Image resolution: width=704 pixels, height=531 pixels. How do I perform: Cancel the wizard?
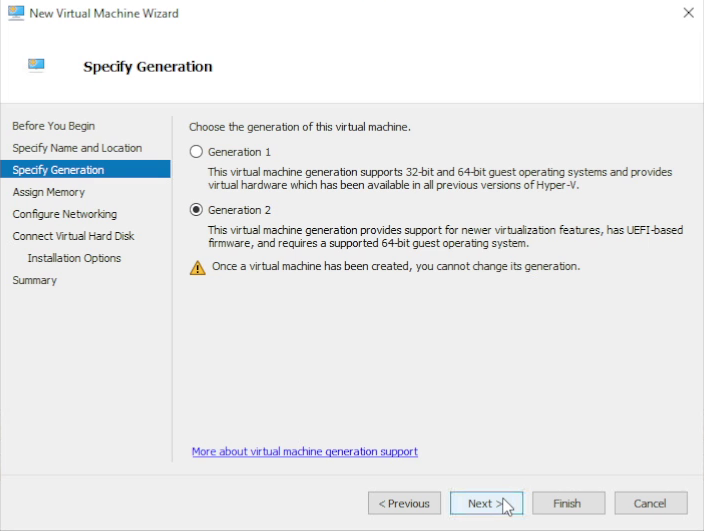[650, 503]
